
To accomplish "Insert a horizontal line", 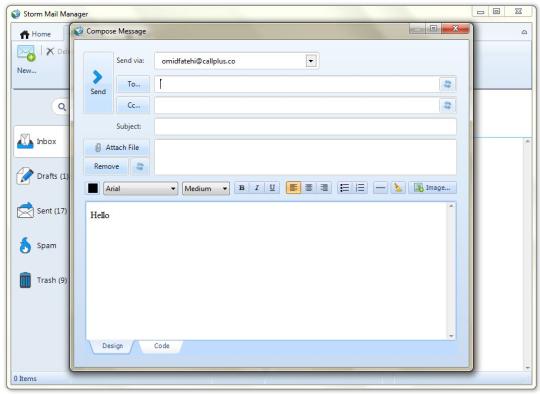I will click(x=381, y=188).
